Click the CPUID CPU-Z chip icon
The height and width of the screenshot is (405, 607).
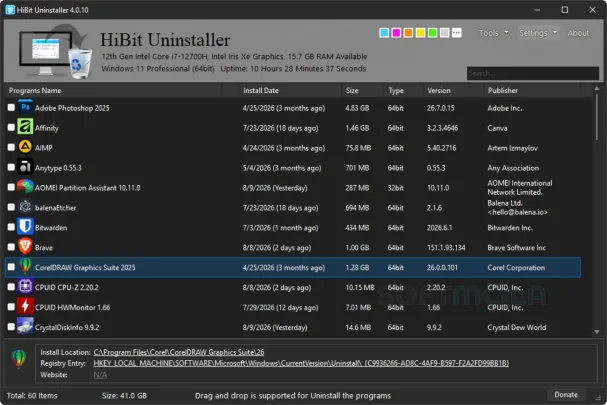(x=25, y=287)
